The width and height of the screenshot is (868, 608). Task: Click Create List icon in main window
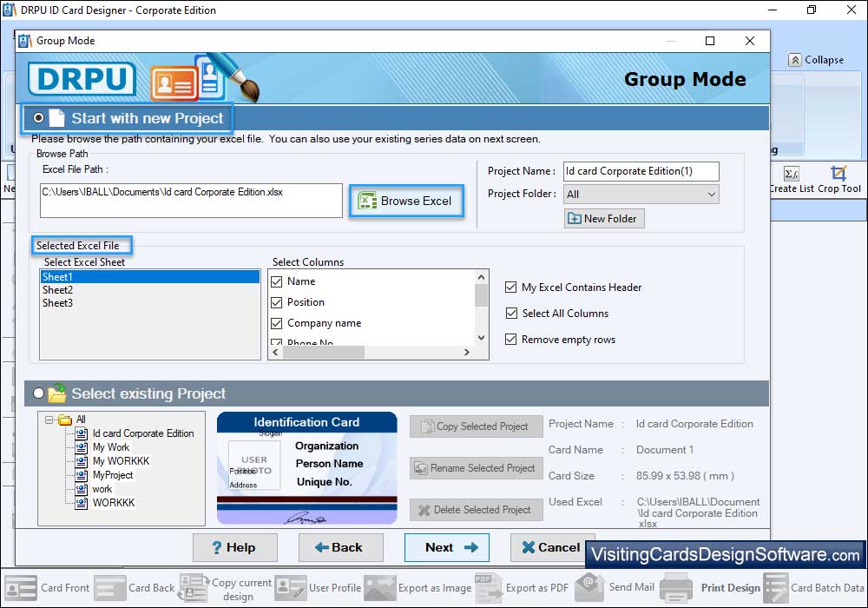[792, 174]
